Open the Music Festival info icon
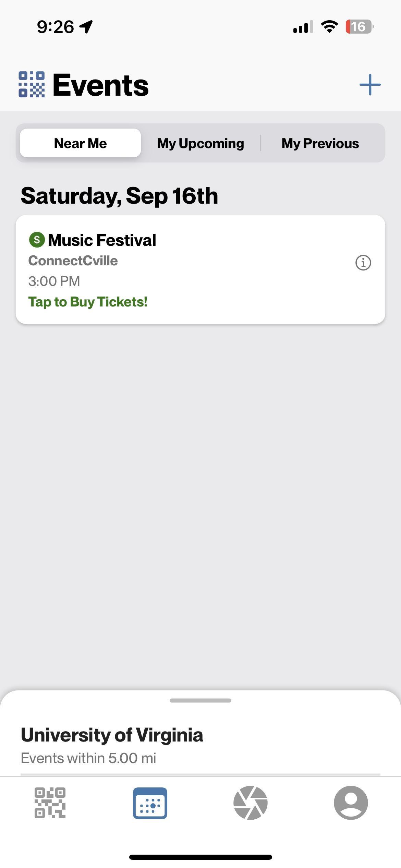Viewport: 401px width, 868px height. [x=363, y=263]
